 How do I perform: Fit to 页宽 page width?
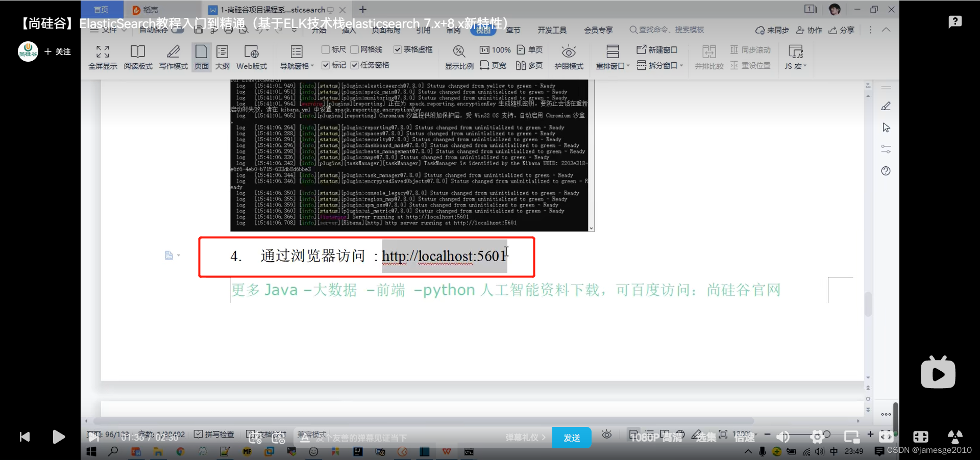(493, 65)
